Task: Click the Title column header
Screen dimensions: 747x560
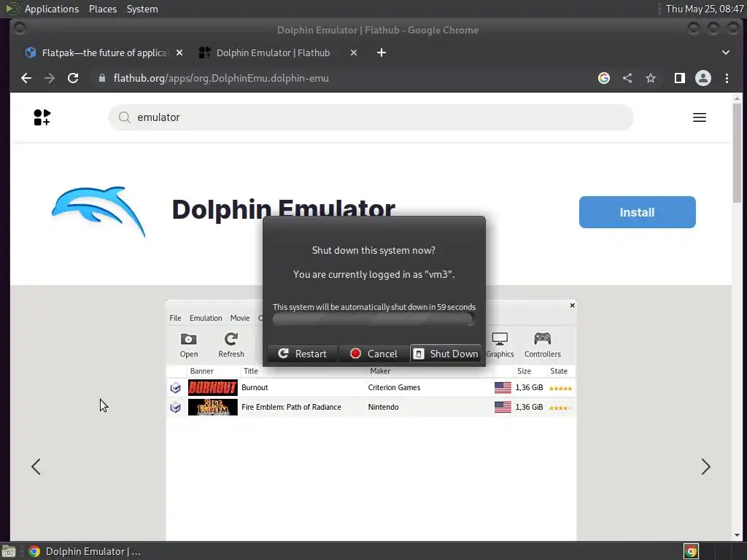Action: tap(251, 371)
